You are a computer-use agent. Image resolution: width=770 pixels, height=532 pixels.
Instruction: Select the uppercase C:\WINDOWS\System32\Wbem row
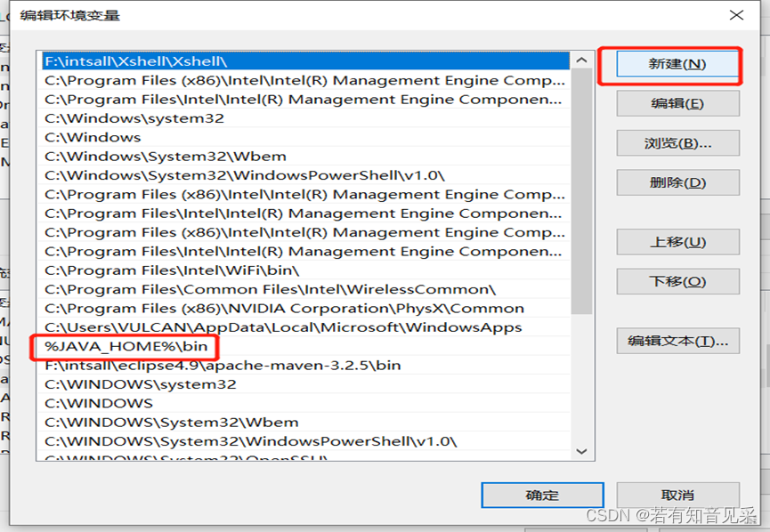pyautogui.click(x=304, y=423)
